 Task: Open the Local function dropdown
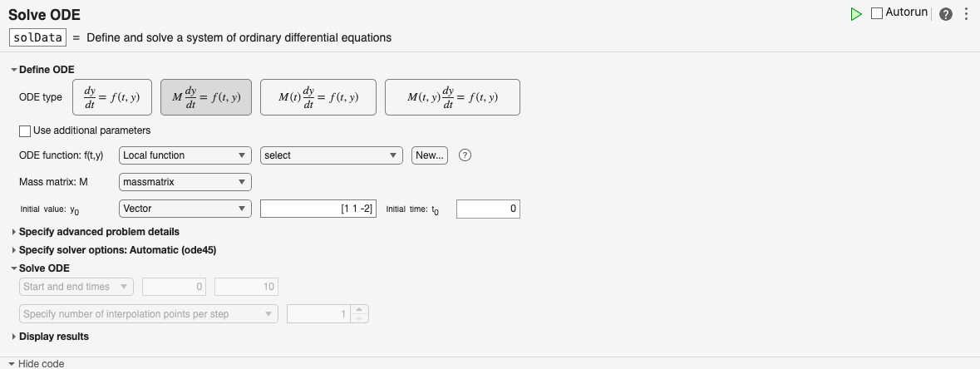click(185, 155)
